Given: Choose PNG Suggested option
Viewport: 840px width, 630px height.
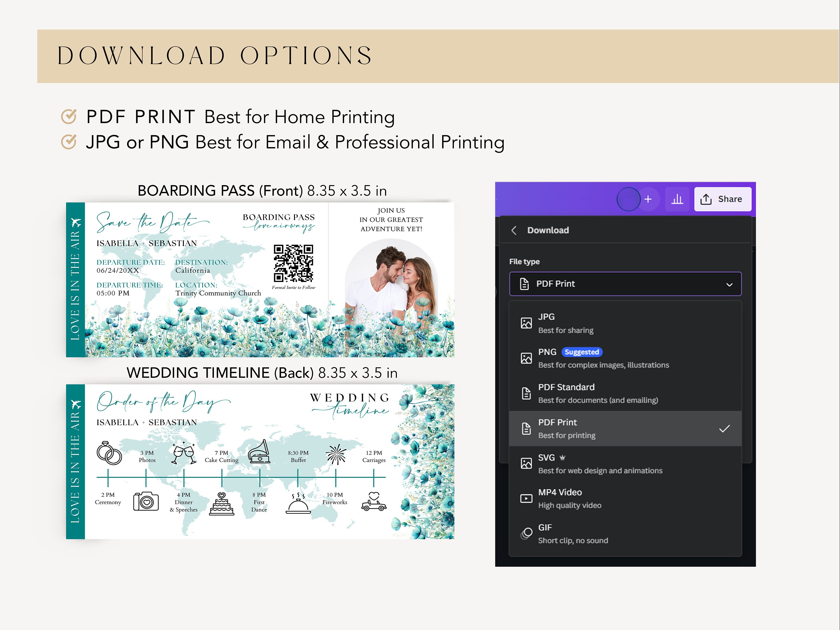Looking at the screenshot, I should [x=625, y=358].
